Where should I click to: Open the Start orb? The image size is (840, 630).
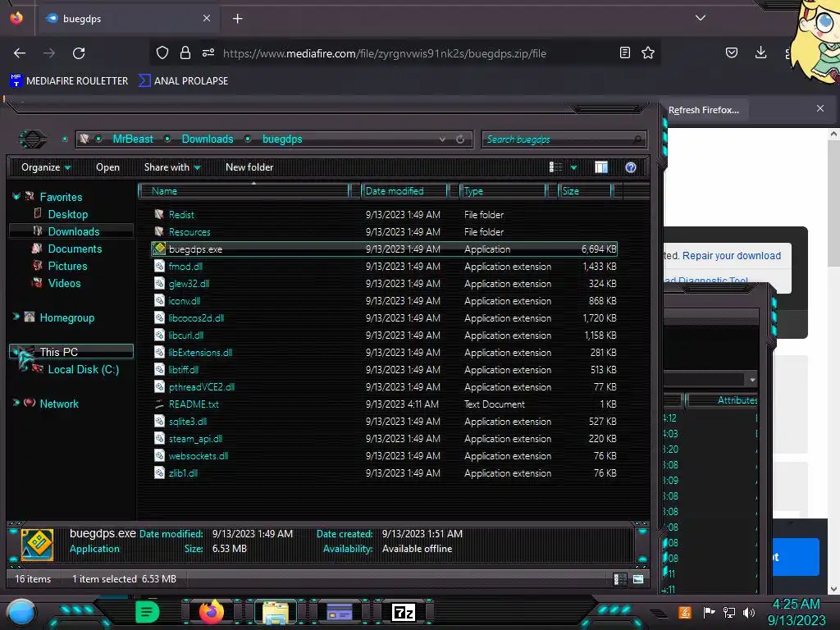[21, 612]
